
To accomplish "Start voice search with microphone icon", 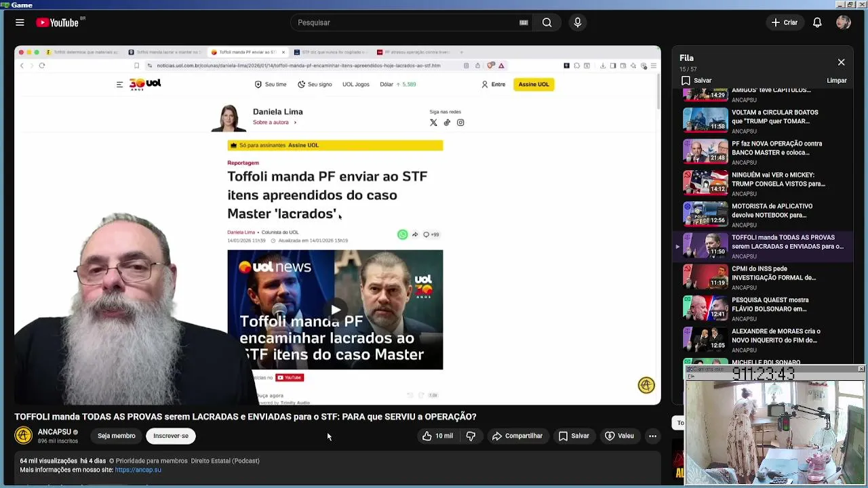I will 578,22.
